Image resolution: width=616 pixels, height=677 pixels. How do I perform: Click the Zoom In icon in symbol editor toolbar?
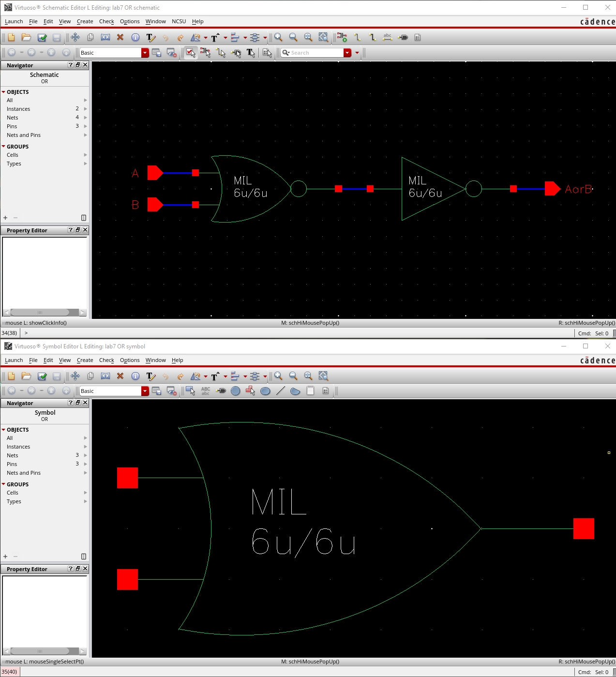click(278, 376)
